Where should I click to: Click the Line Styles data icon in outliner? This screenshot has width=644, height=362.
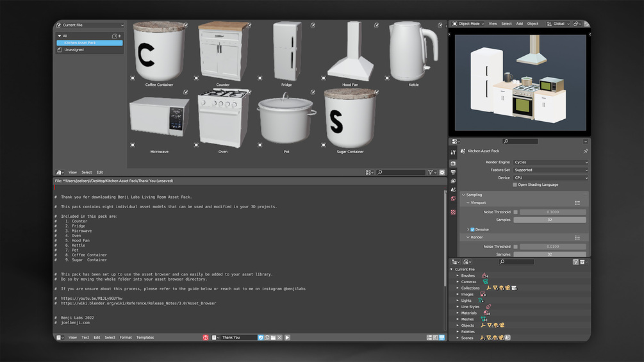coord(489,307)
